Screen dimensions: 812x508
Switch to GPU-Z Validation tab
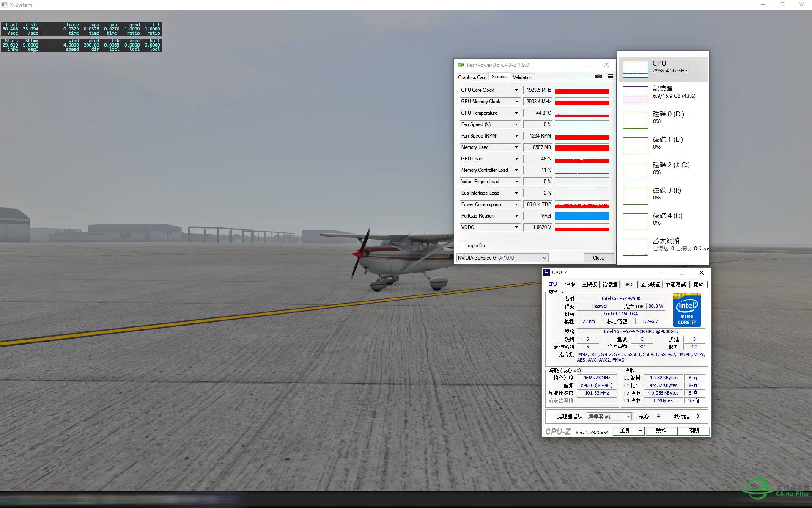coord(522,77)
